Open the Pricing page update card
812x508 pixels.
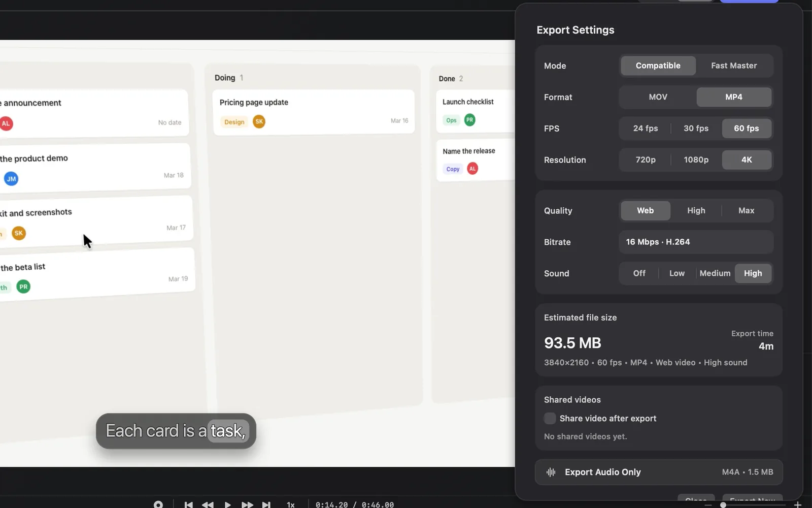click(314, 112)
